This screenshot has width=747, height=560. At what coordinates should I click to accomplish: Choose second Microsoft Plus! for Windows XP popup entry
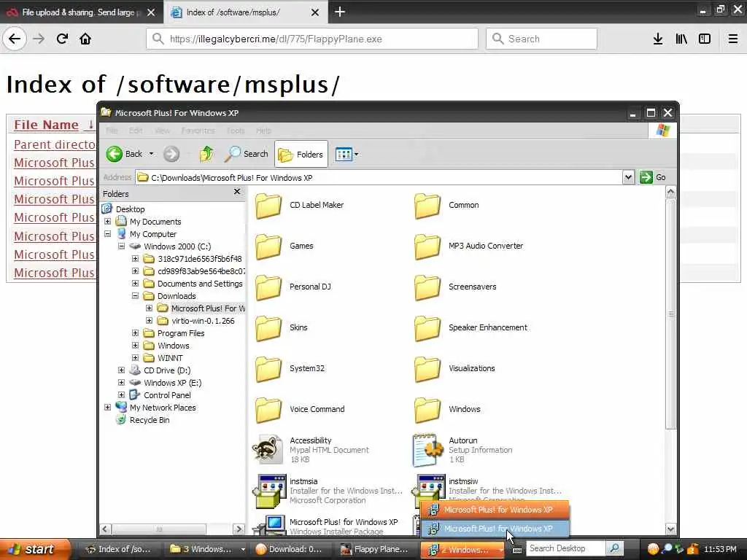(495, 529)
